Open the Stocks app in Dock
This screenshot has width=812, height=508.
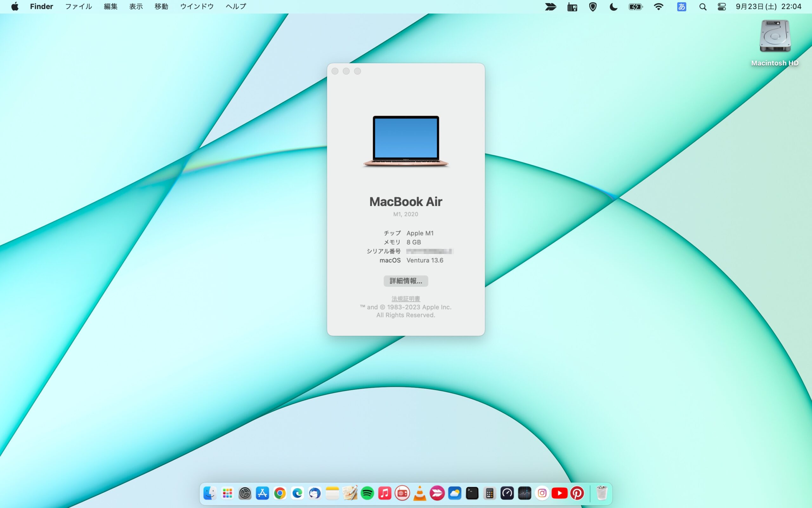(524, 493)
